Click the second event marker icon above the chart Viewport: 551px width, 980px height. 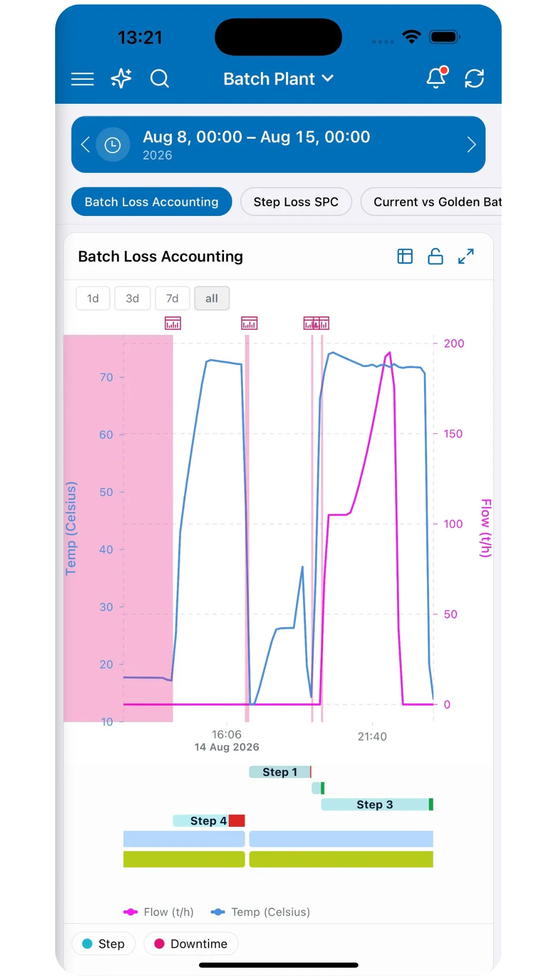pos(249,323)
